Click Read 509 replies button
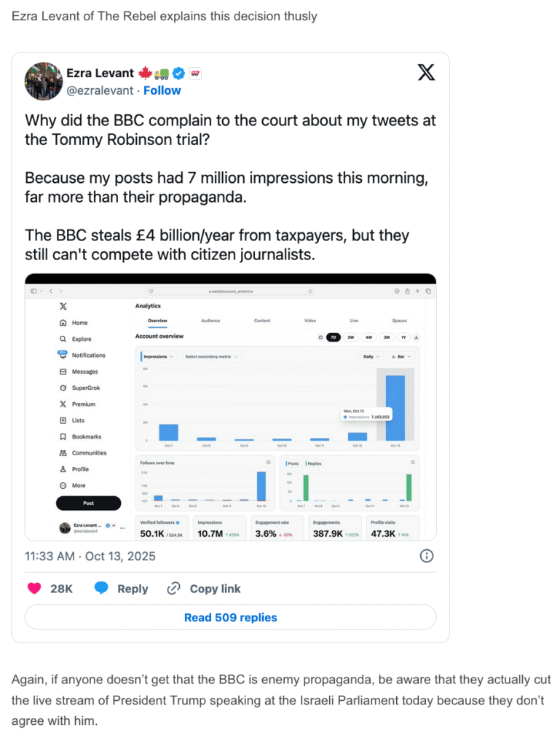This screenshot has width=560, height=746. pos(230,617)
